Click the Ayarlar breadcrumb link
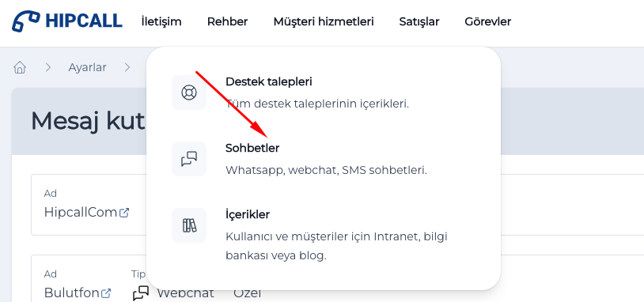This screenshot has width=644, height=302. [x=88, y=67]
